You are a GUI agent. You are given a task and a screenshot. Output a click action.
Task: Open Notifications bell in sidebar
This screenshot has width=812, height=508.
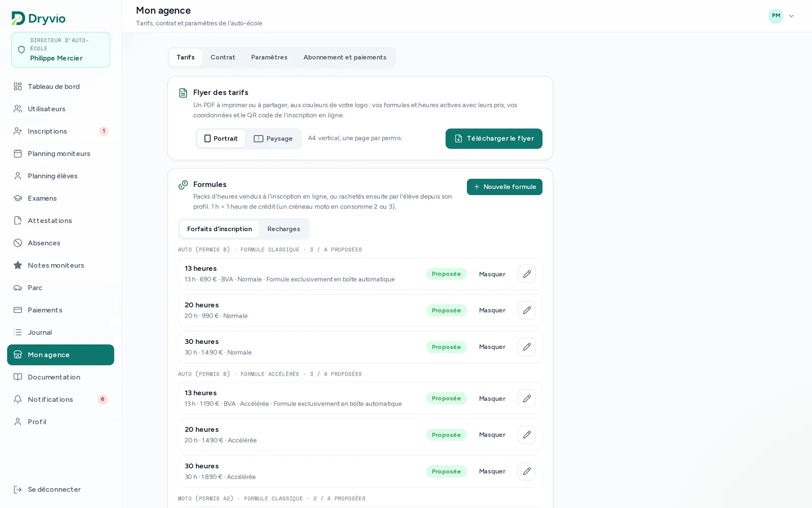tap(18, 399)
